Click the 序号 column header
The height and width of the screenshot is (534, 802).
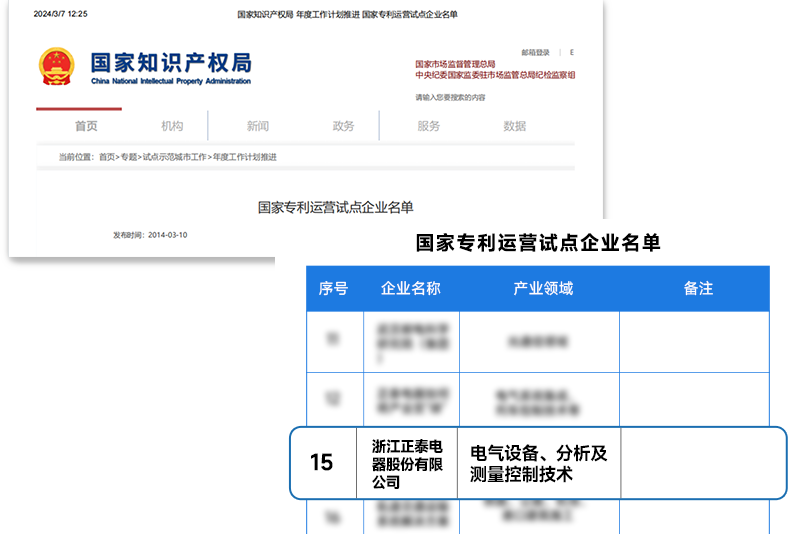point(333,288)
